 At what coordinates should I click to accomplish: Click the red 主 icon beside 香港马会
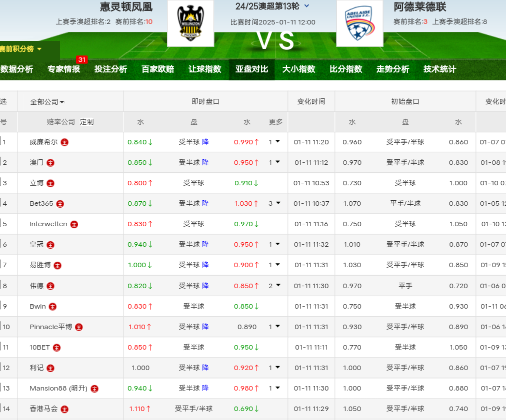[x=64, y=410]
